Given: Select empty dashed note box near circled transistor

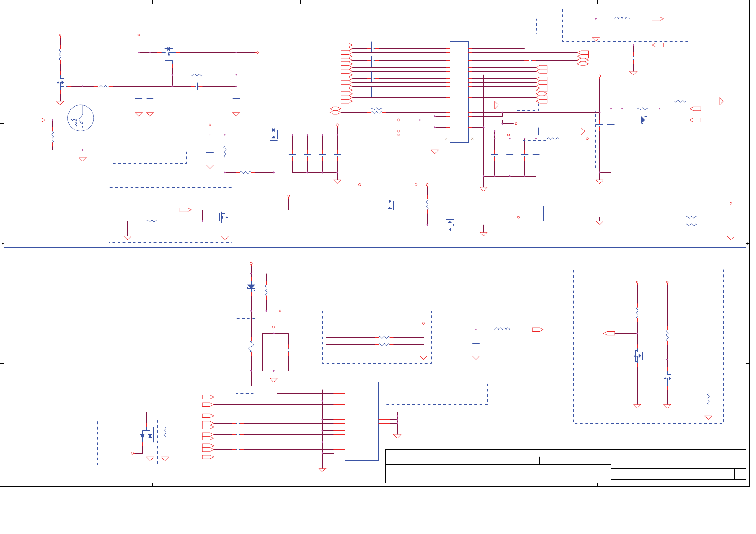Looking at the screenshot, I should (x=149, y=156).
